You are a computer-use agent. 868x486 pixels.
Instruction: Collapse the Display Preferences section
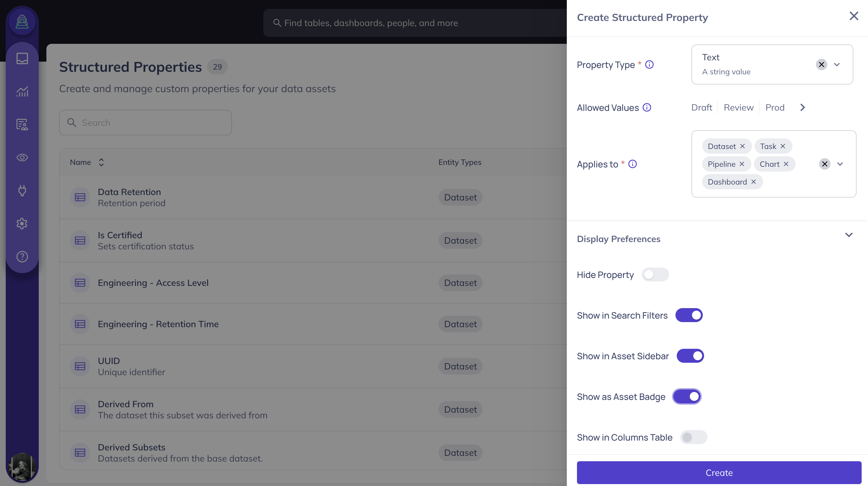[x=848, y=235]
